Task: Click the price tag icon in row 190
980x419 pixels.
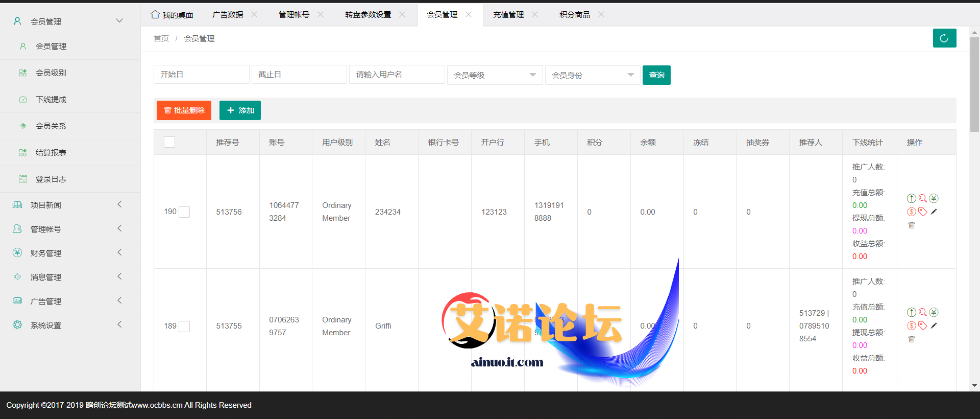Action: [922, 212]
